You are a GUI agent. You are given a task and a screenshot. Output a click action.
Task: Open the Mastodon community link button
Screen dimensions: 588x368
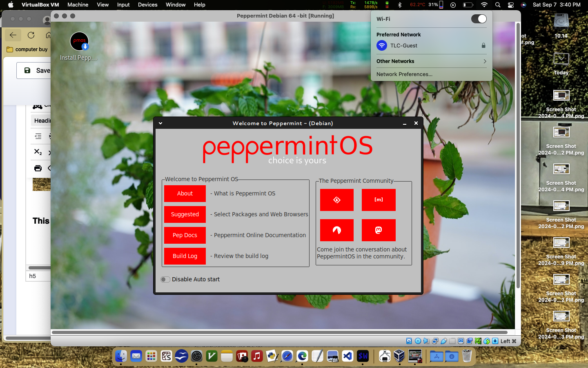[x=379, y=230]
